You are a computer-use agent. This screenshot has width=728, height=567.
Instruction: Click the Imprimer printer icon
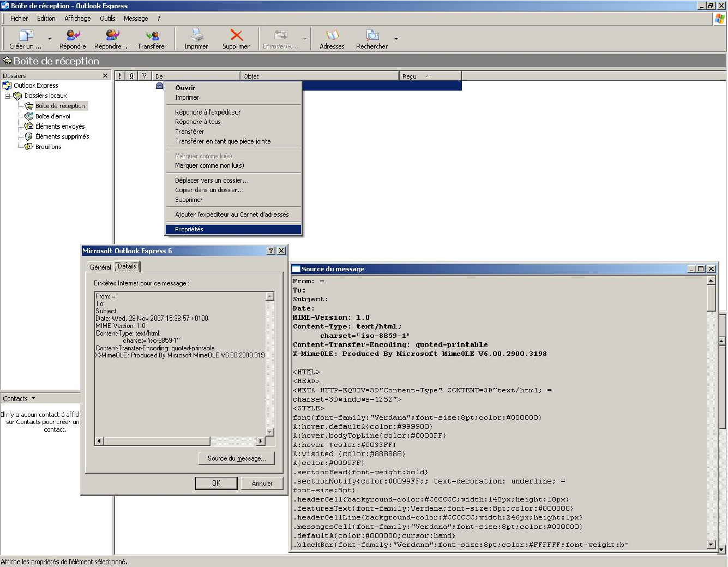pos(196,35)
